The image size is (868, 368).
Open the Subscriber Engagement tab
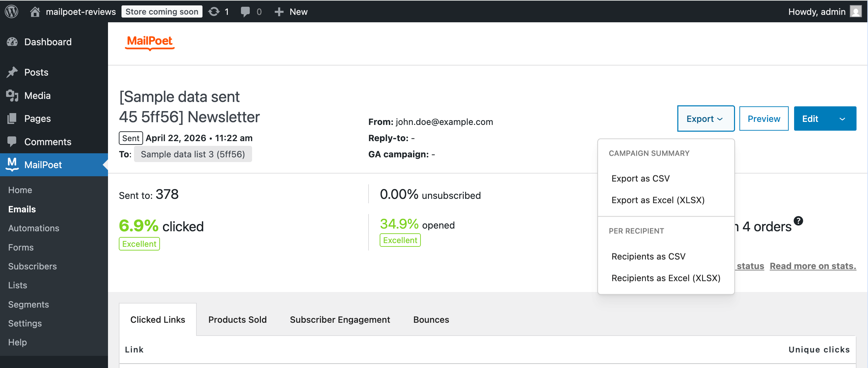point(340,320)
